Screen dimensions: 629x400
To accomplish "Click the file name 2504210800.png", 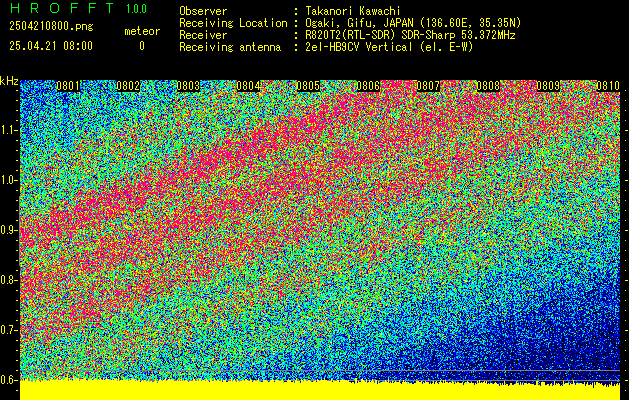I will (51, 27).
